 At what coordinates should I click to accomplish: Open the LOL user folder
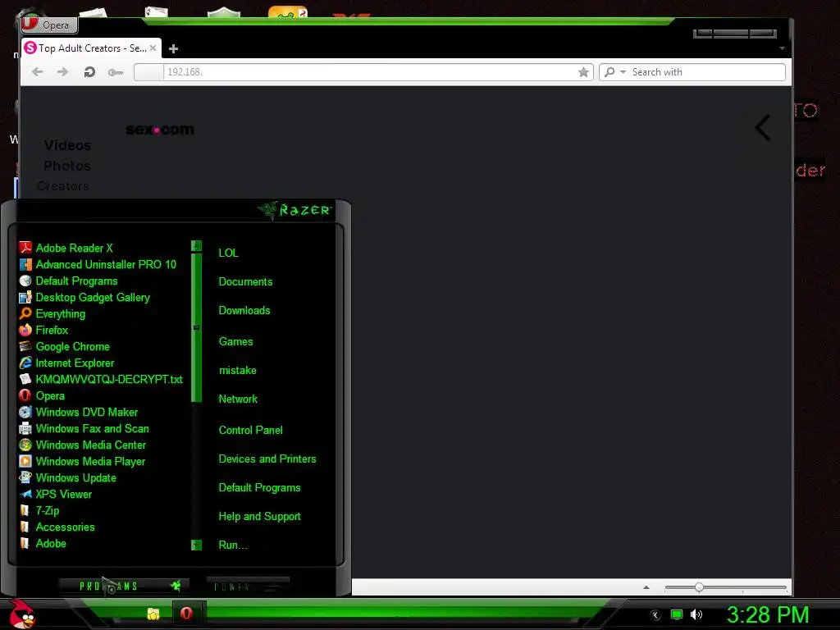click(x=228, y=253)
